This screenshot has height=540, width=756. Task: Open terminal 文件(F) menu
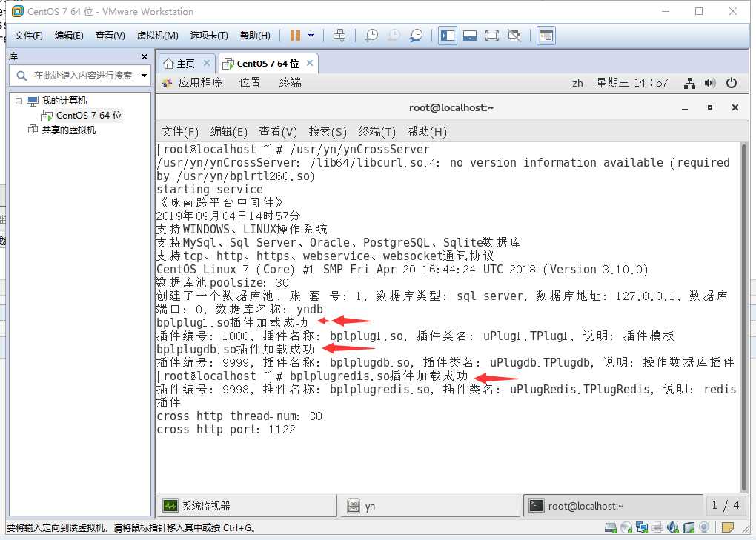[179, 132]
